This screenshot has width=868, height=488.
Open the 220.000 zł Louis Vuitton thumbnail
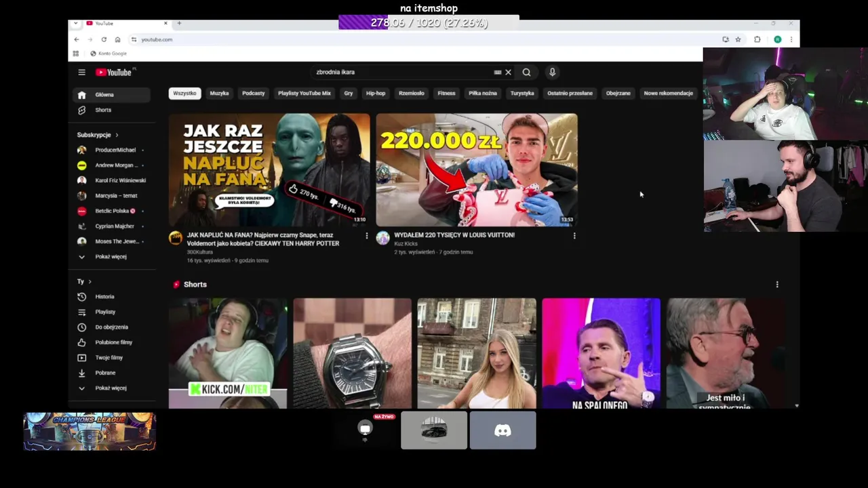477,169
